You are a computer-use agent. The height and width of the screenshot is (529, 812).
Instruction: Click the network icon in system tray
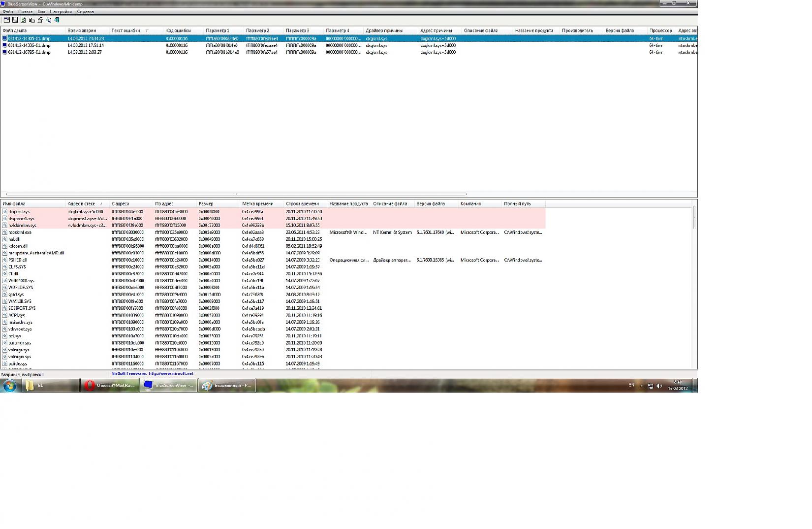coord(650,386)
